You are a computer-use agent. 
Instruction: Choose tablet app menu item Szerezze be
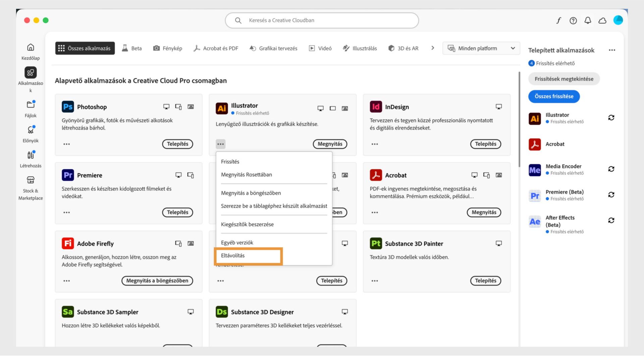(274, 206)
